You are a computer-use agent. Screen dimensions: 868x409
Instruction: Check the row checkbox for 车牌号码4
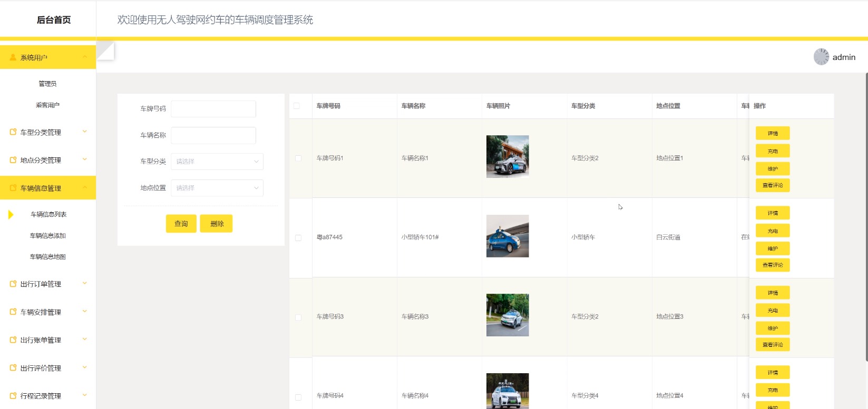coord(298,397)
